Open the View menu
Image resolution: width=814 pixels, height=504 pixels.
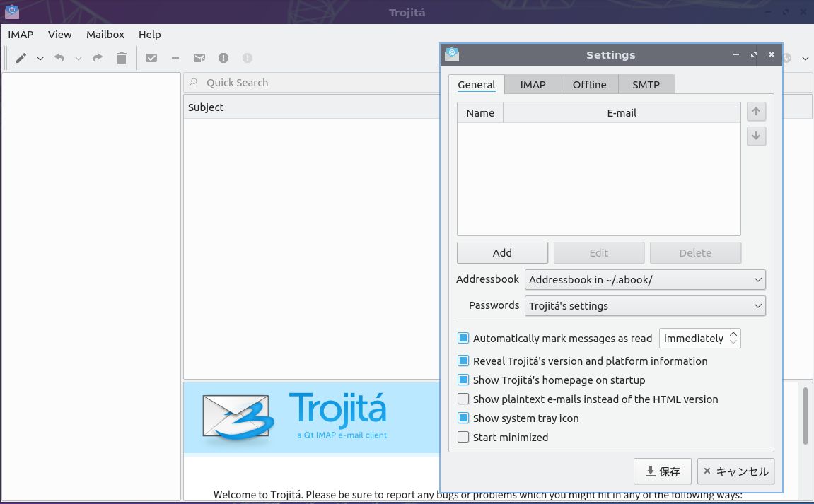click(x=59, y=35)
